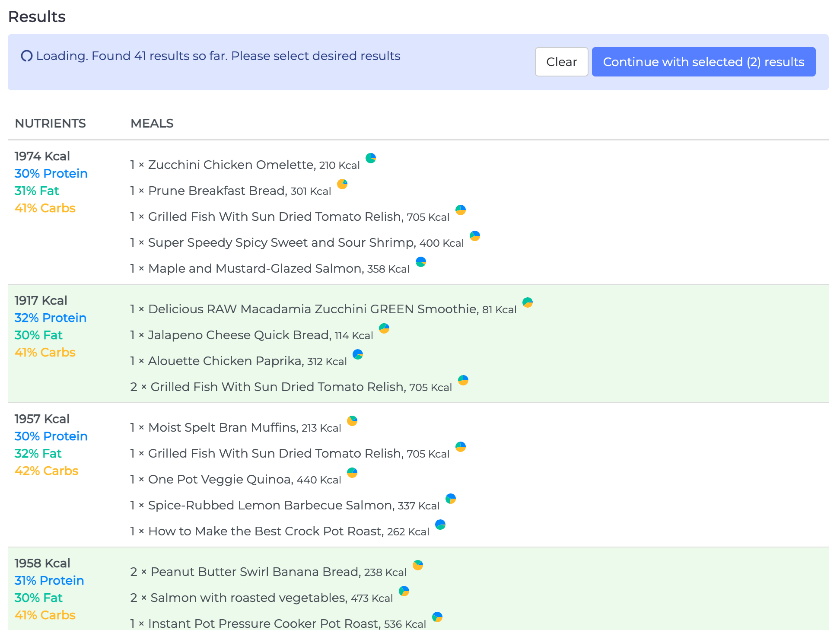Select the pie chart for Super Speedy Spicy Sweet and Sour Shrimp
The width and height of the screenshot is (840, 630).
(475, 236)
